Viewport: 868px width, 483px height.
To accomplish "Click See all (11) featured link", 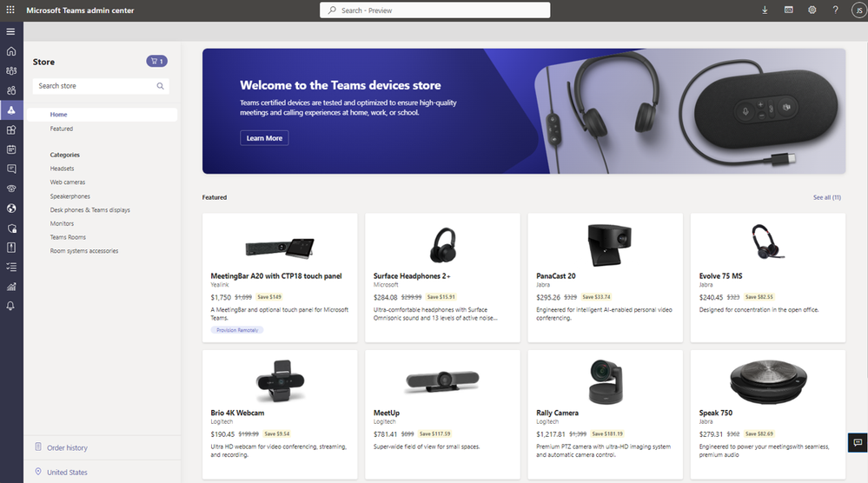I will tap(826, 197).
